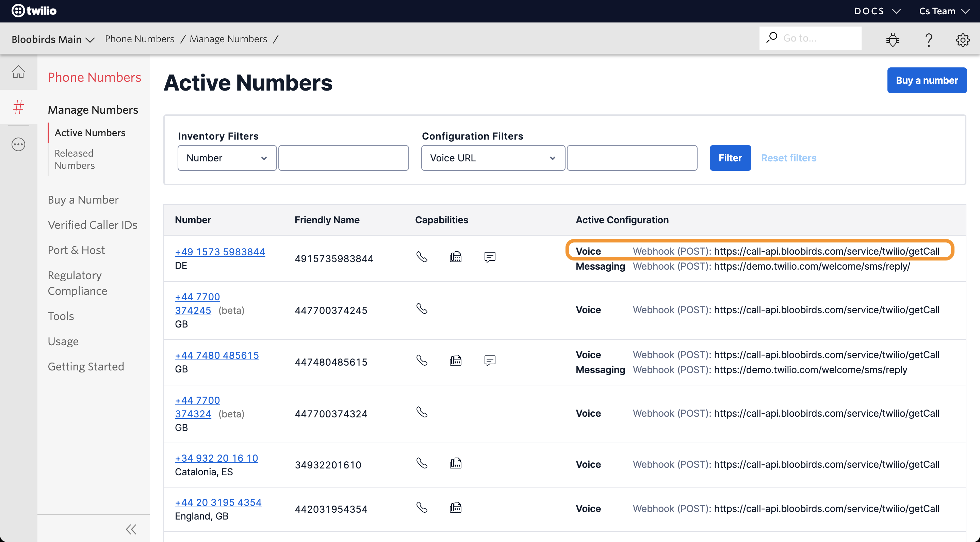Screen dimensions: 980x542
Task: Click friendly name 4915735983844
Action: click(x=334, y=259)
